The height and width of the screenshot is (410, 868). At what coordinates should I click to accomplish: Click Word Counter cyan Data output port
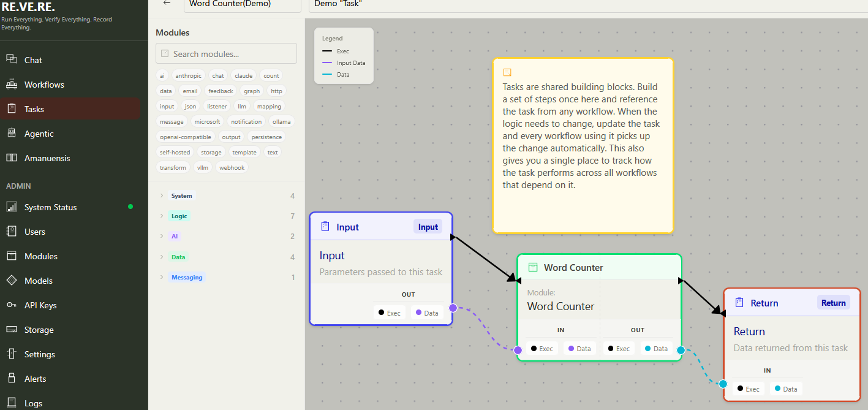680,351
